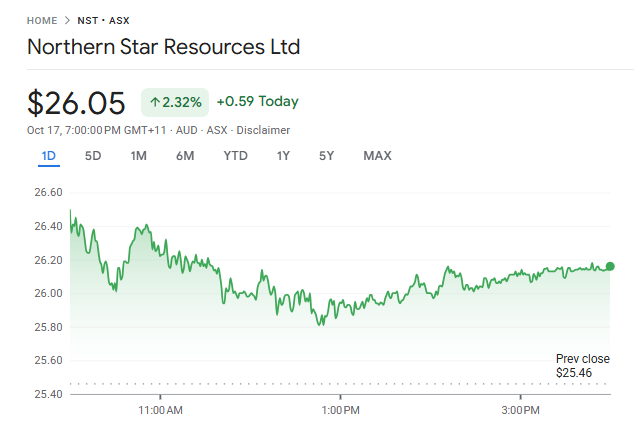Click the up arrow in percent badge

(x=155, y=102)
